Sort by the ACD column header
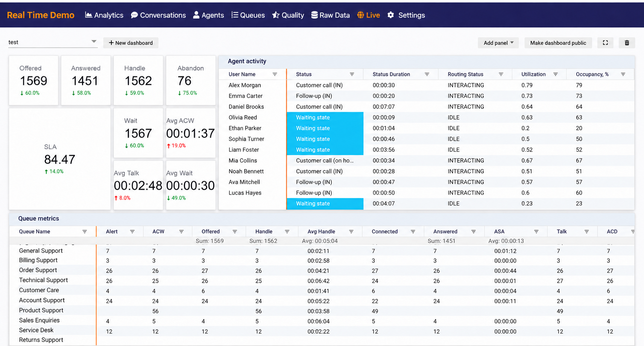644x346 pixels. (x=612, y=232)
